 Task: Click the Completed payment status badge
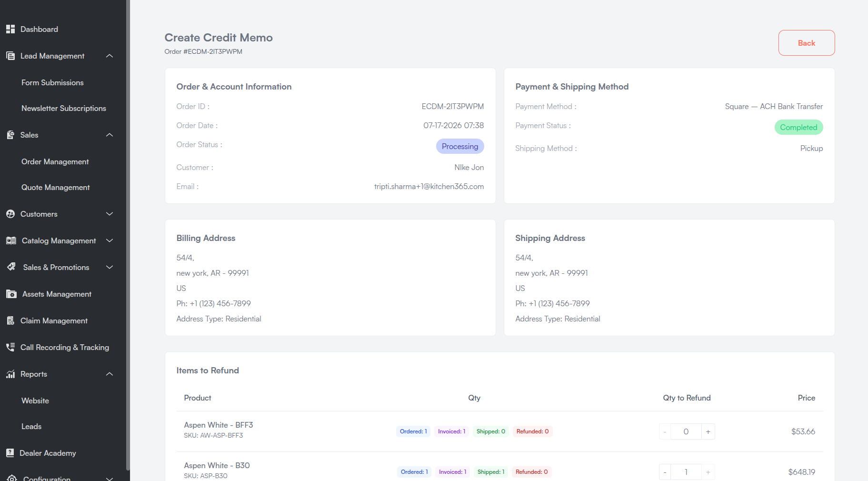[x=798, y=127]
